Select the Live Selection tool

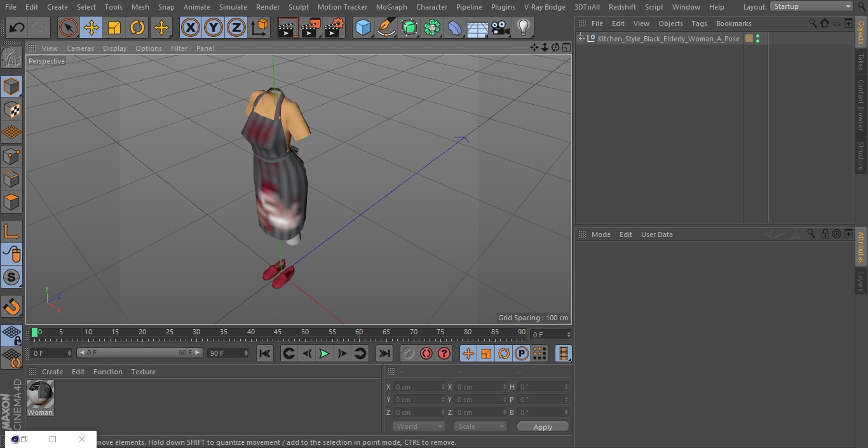(69, 27)
